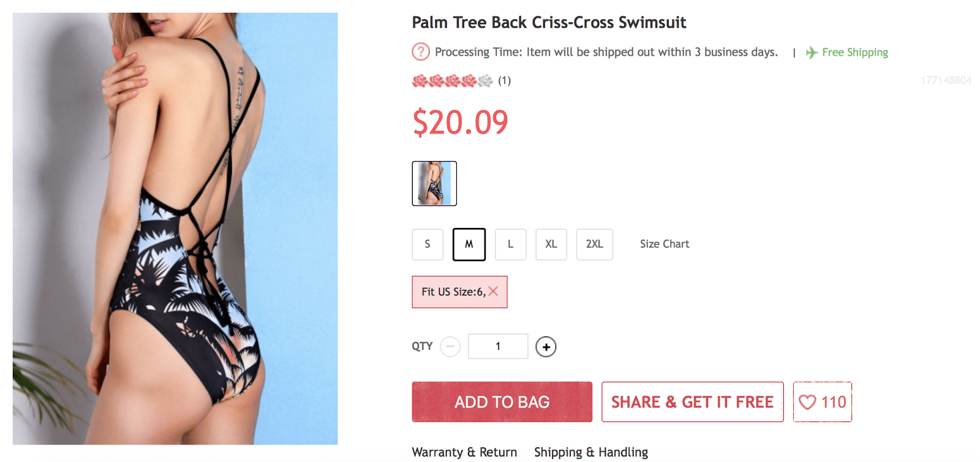Click SHARE & GET IT FREE button
980x462 pixels.
point(692,402)
